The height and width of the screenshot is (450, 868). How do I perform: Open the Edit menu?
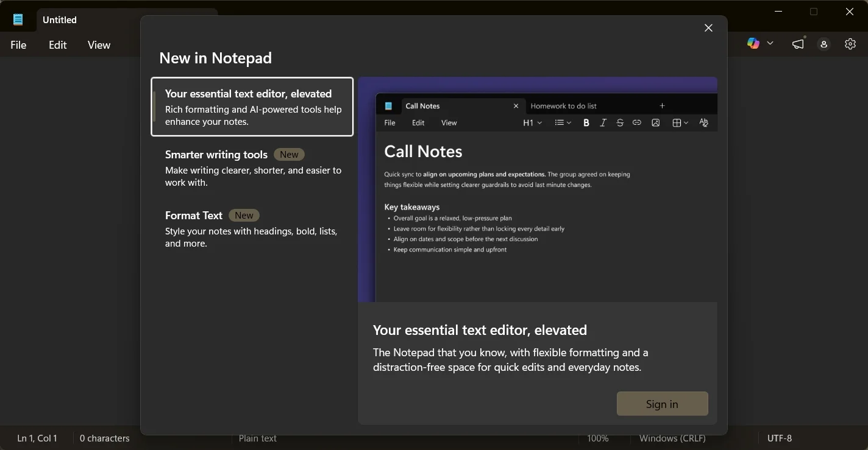[x=58, y=44]
